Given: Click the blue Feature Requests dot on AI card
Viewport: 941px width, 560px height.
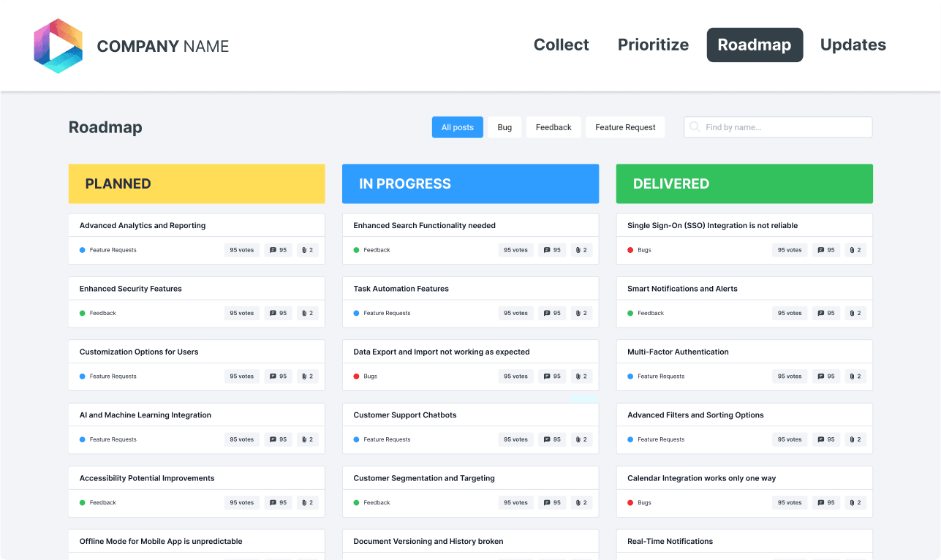Looking at the screenshot, I should coord(82,439).
